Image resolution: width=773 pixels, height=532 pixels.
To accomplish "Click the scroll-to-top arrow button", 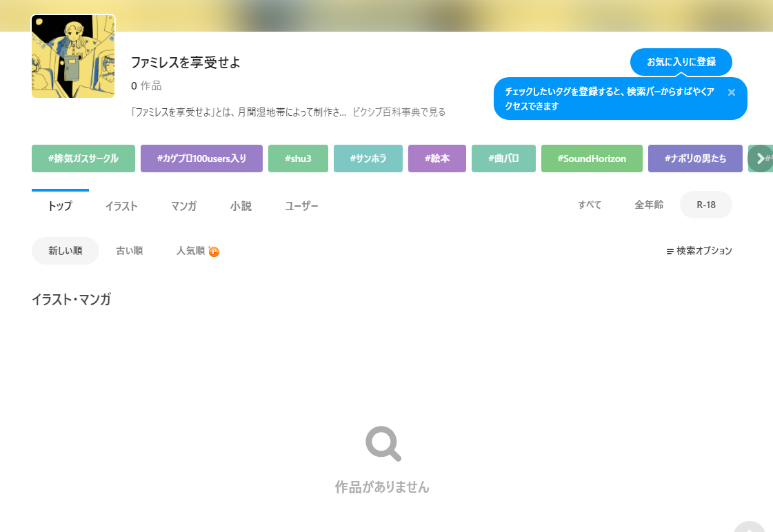I will [749, 527].
